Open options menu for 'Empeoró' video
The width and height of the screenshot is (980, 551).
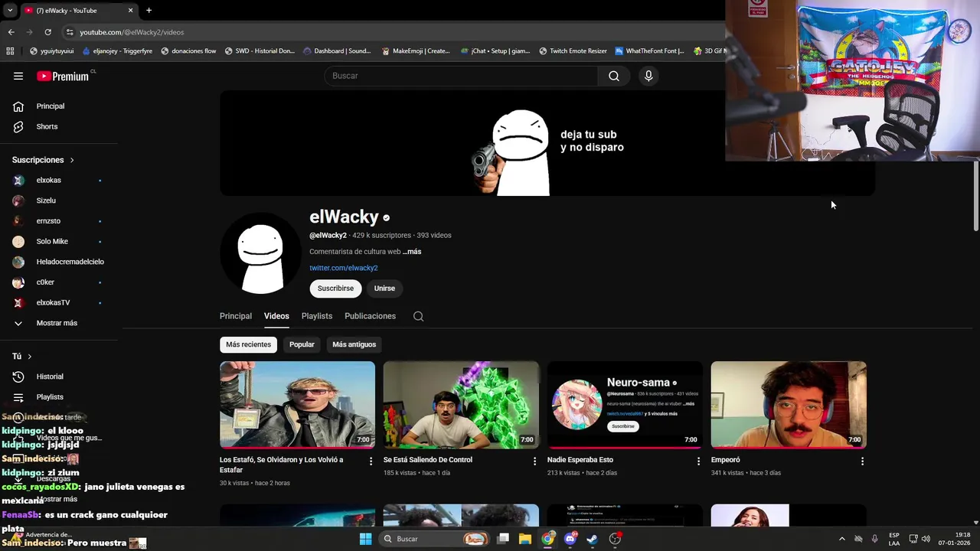[862, 461]
